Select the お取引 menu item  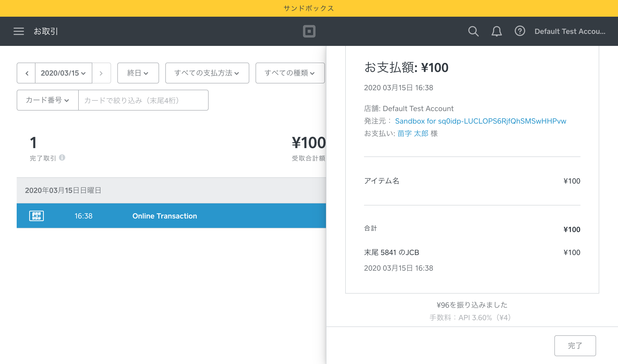[46, 31]
